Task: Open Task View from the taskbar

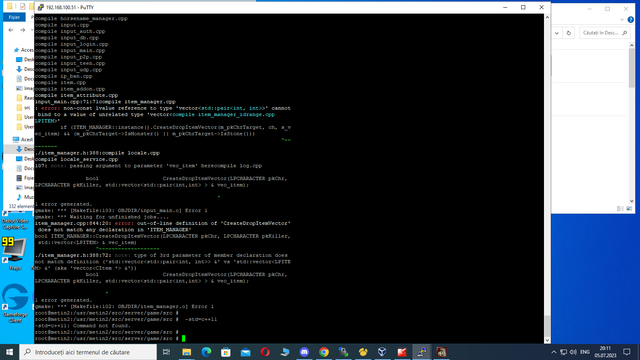Action: coord(166,352)
